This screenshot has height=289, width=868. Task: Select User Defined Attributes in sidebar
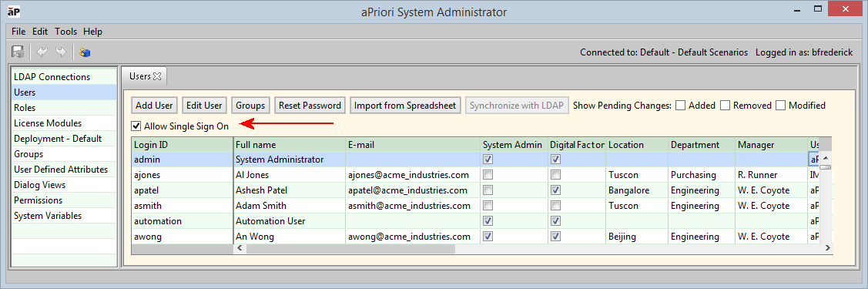pos(64,170)
